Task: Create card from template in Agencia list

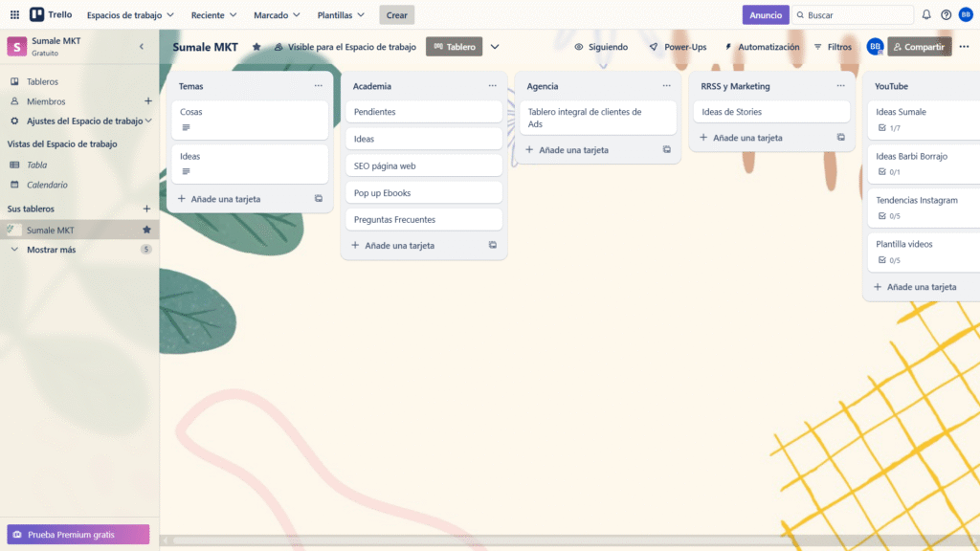Action: click(x=667, y=150)
